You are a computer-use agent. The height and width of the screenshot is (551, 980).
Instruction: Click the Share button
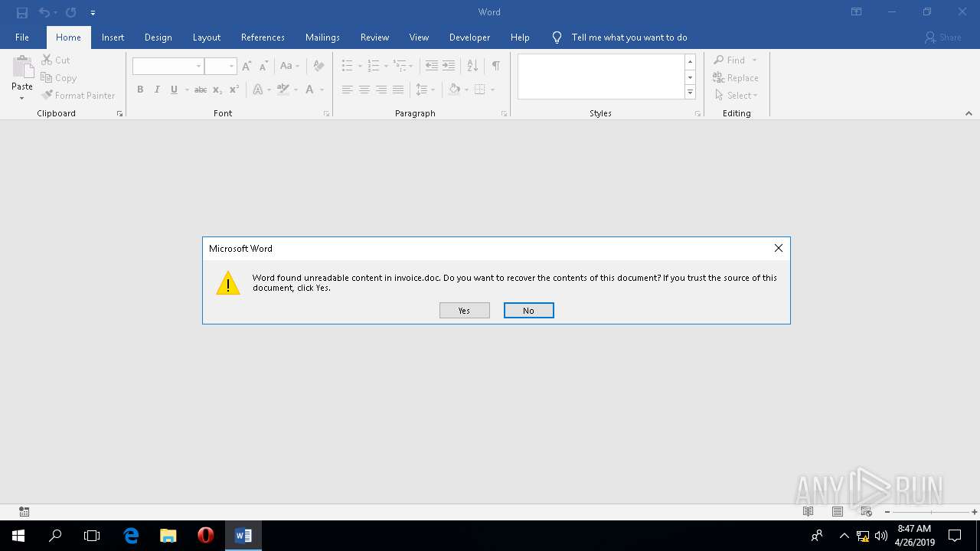[942, 37]
